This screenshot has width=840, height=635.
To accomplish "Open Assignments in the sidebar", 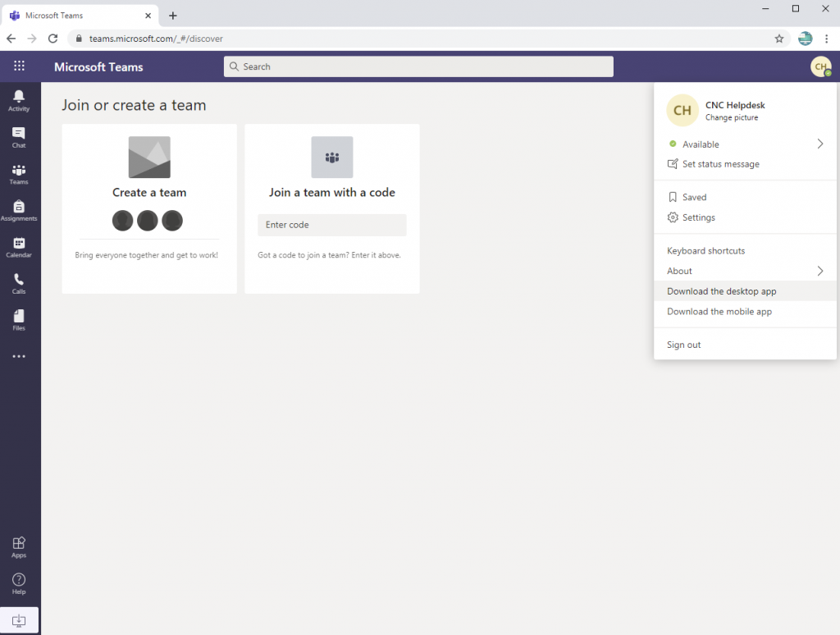I will pyautogui.click(x=19, y=211).
